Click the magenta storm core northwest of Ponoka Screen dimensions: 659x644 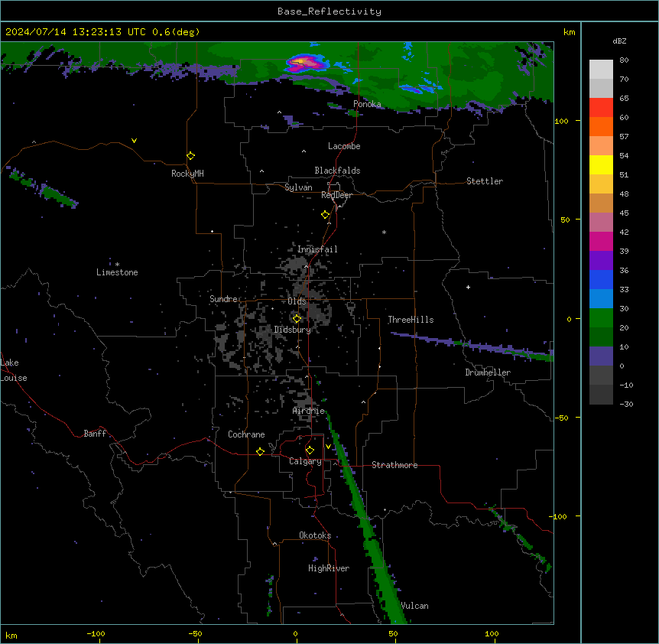[306, 63]
